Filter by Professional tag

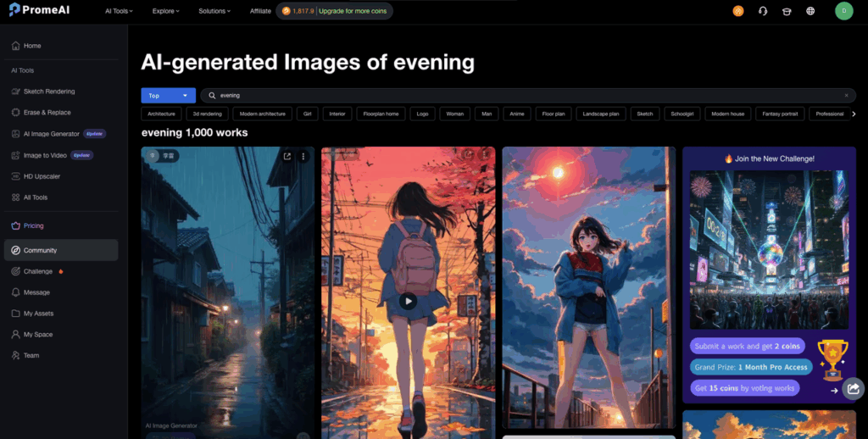[x=829, y=114]
